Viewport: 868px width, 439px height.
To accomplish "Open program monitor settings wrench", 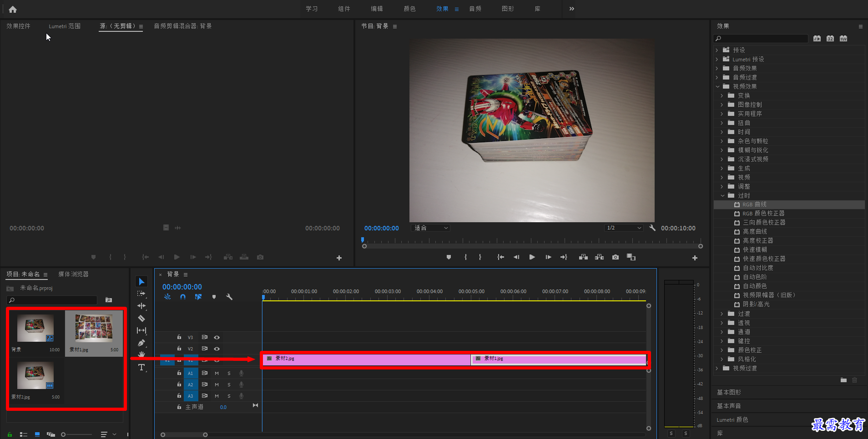I will pos(652,228).
